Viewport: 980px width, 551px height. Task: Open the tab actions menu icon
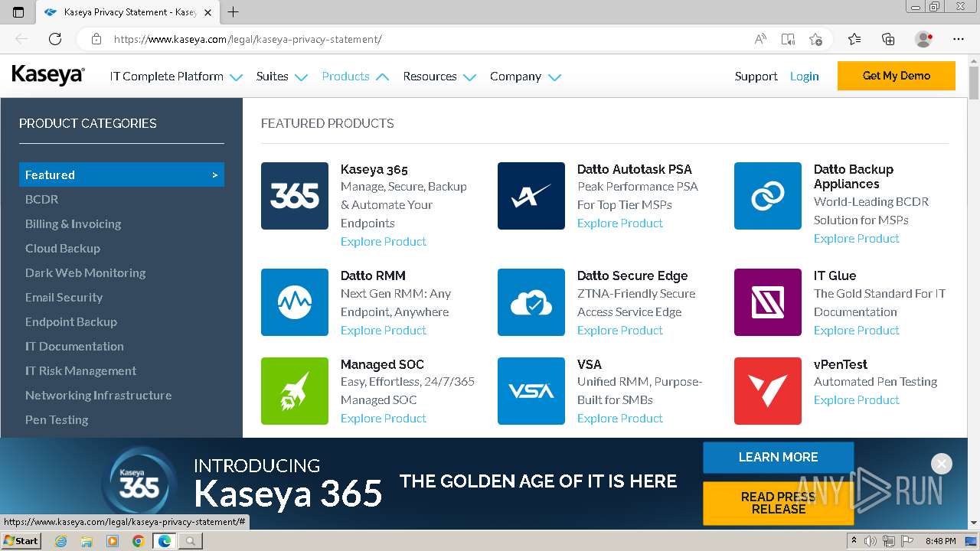coord(18,12)
